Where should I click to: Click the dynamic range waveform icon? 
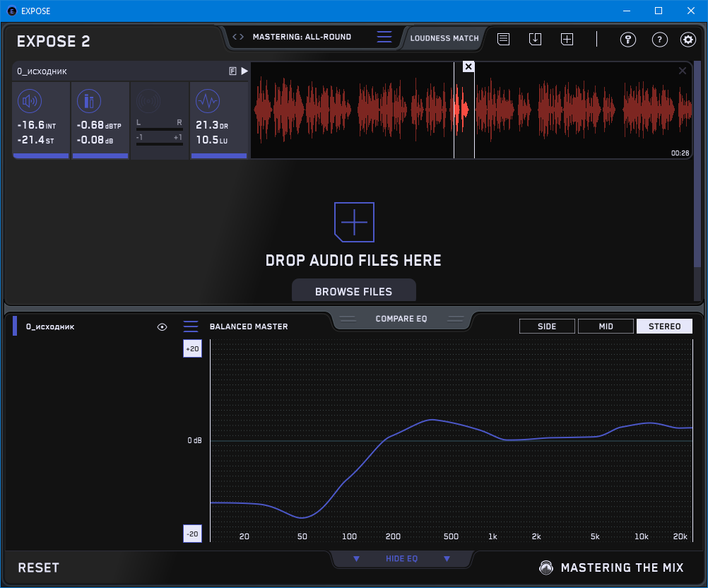[x=208, y=101]
